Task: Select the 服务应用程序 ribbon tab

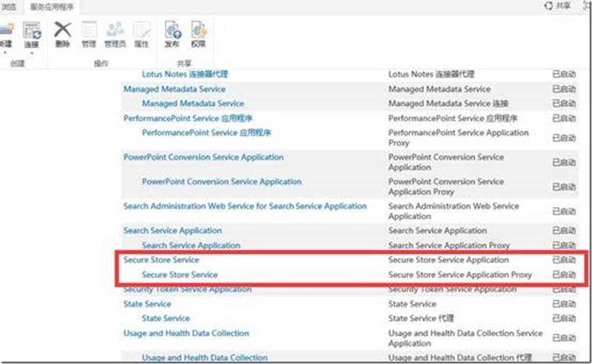Action: [52, 7]
